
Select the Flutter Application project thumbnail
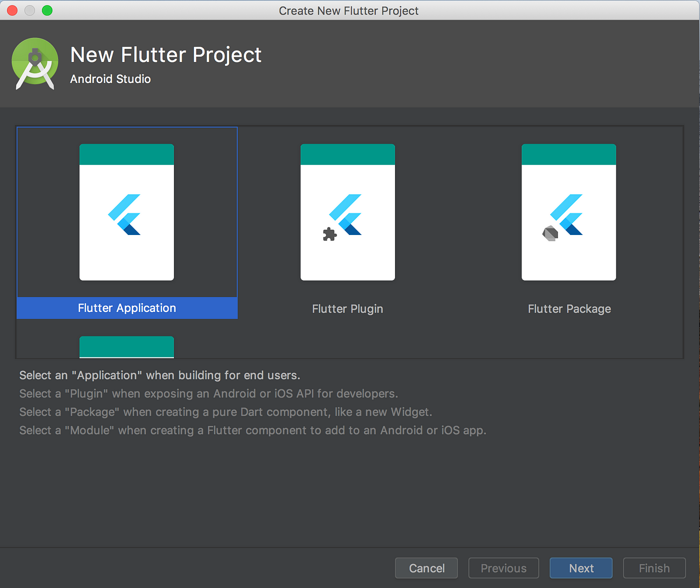pyautogui.click(x=126, y=212)
